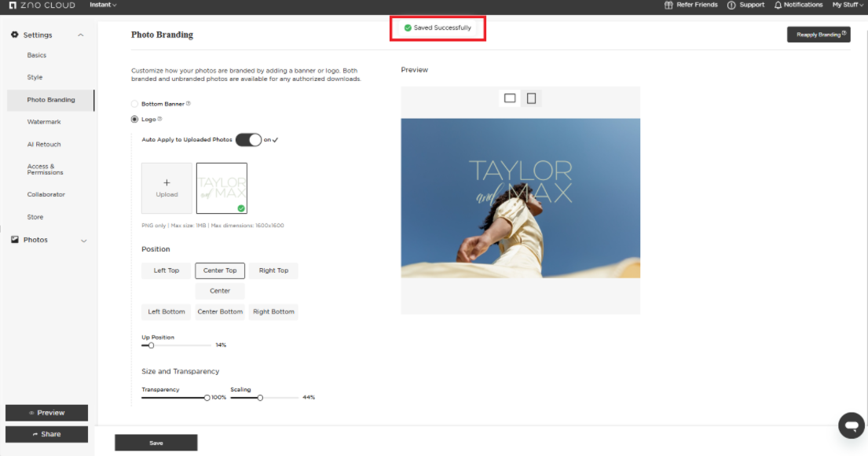Viewport: 868px width, 456px height.
Task: Expand the Photos section
Action: pyautogui.click(x=83, y=241)
